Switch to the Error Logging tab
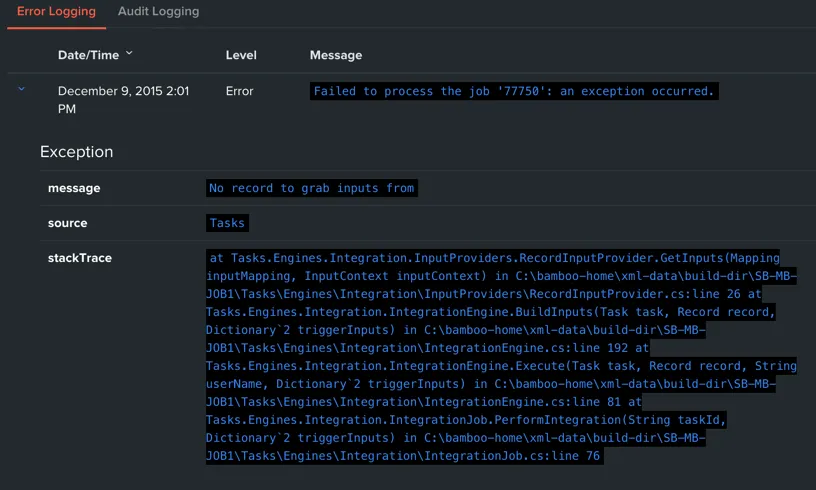Image resolution: width=816 pixels, height=490 pixels. (56, 12)
